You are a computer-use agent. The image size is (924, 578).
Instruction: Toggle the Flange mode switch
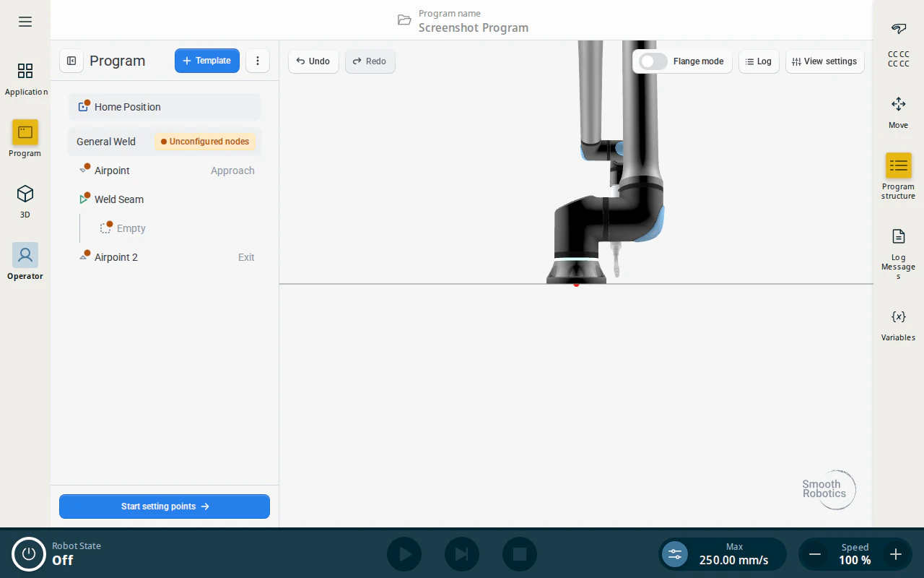click(653, 61)
